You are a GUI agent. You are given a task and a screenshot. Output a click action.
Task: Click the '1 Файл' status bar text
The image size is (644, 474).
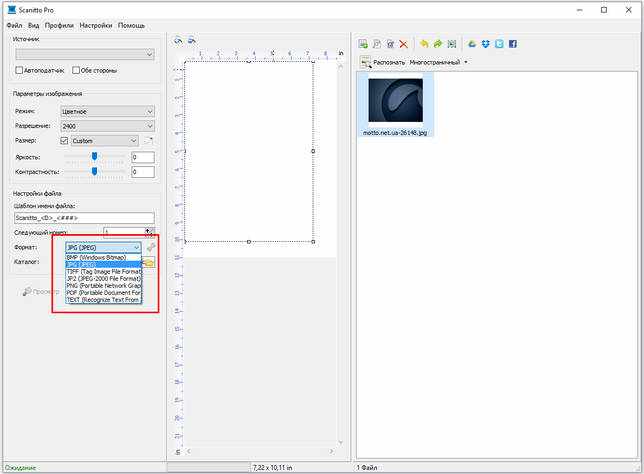(x=367, y=467)
